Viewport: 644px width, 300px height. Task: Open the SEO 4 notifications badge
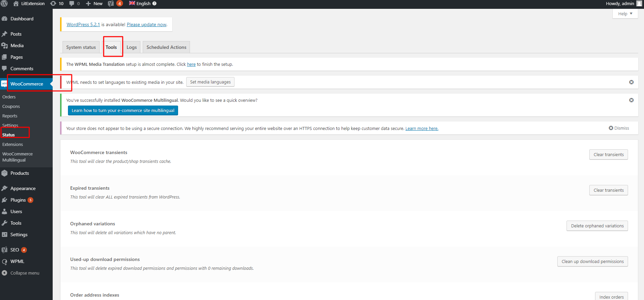click(x=24, y=250)
